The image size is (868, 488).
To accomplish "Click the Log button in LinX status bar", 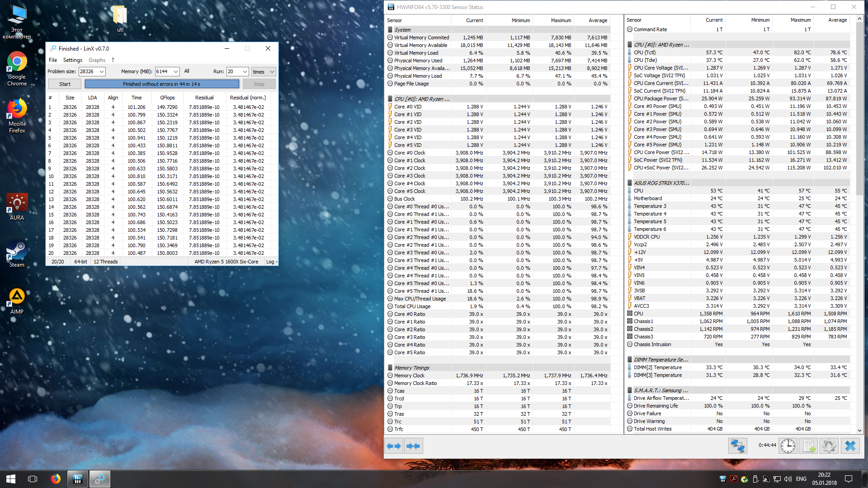I will click(271, 262).
